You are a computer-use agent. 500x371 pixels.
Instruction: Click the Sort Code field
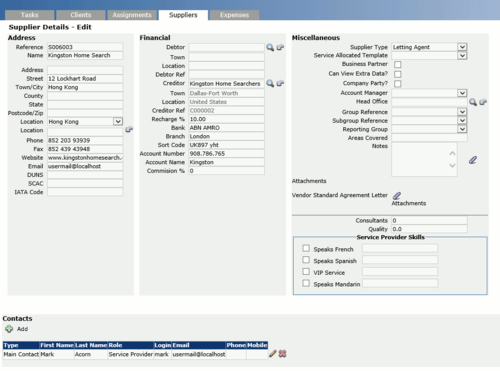pos(227,145)
